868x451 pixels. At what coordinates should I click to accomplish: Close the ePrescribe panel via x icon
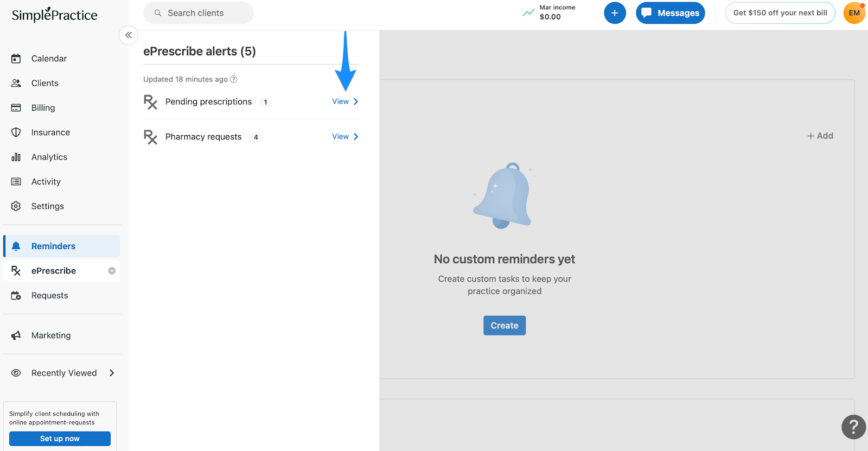click(112, 271)
